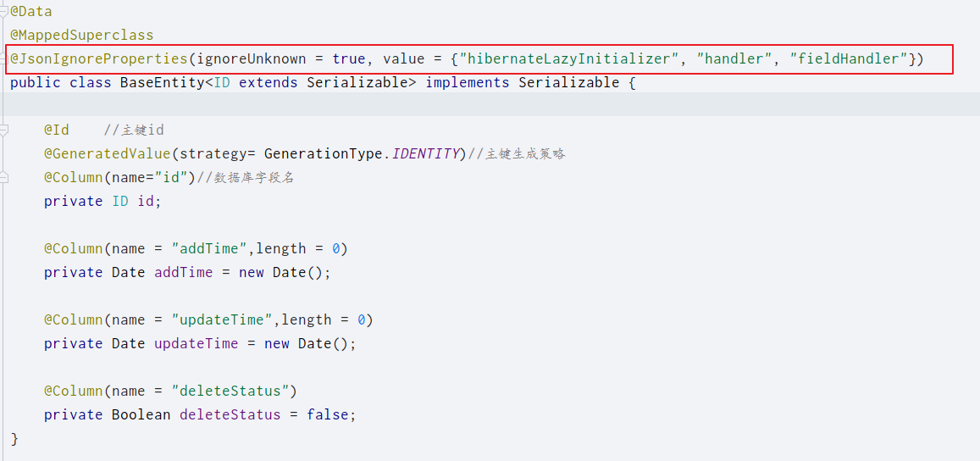Click the "fieldHandler" string literal
The height and width of the screenshot is (461, 980).
click(x=848, y=59)
